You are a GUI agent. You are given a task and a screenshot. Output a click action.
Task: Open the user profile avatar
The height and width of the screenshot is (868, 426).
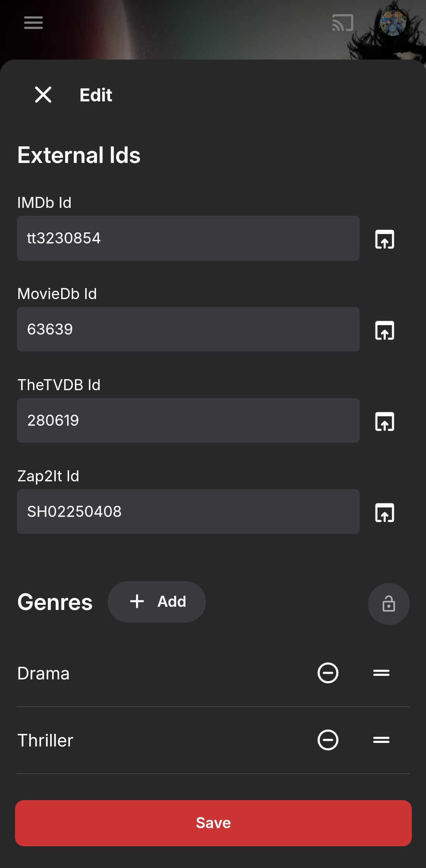click(x=393, y=23)
